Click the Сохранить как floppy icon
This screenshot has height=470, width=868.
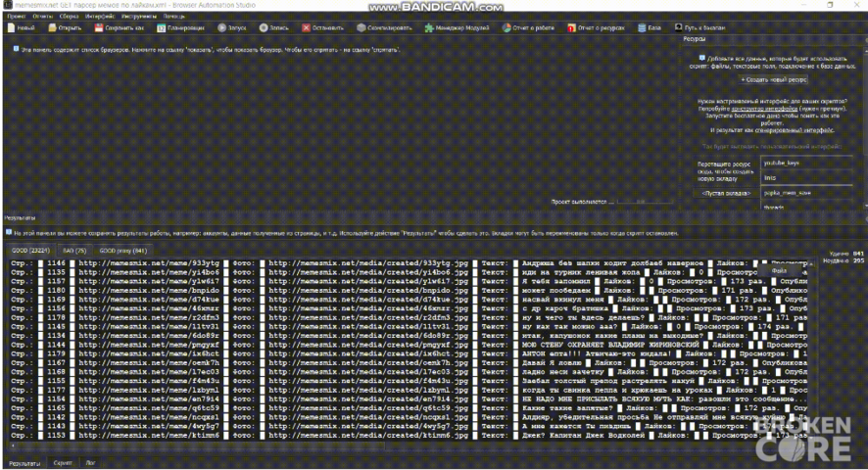99,27
